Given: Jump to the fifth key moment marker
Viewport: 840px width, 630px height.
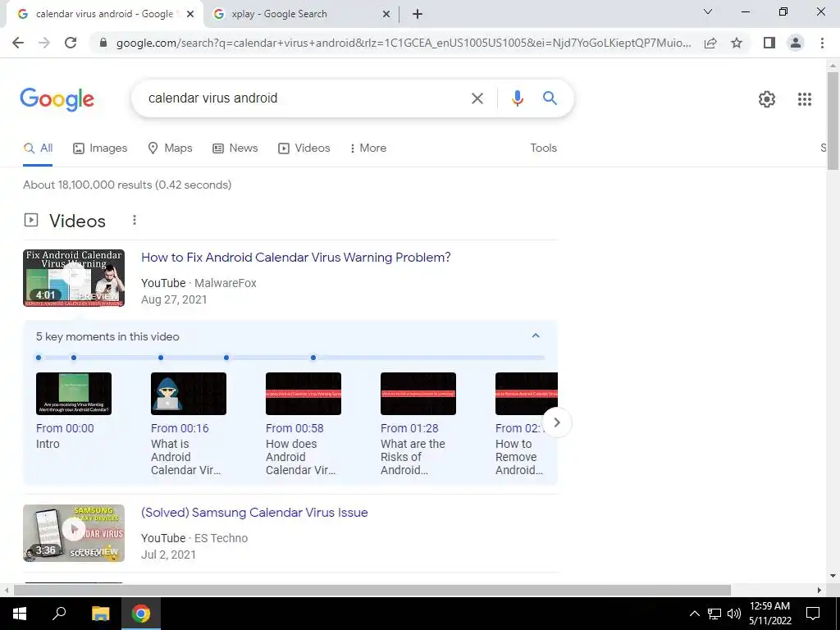Looking at the screenshot, I should [x=313, y=358].
